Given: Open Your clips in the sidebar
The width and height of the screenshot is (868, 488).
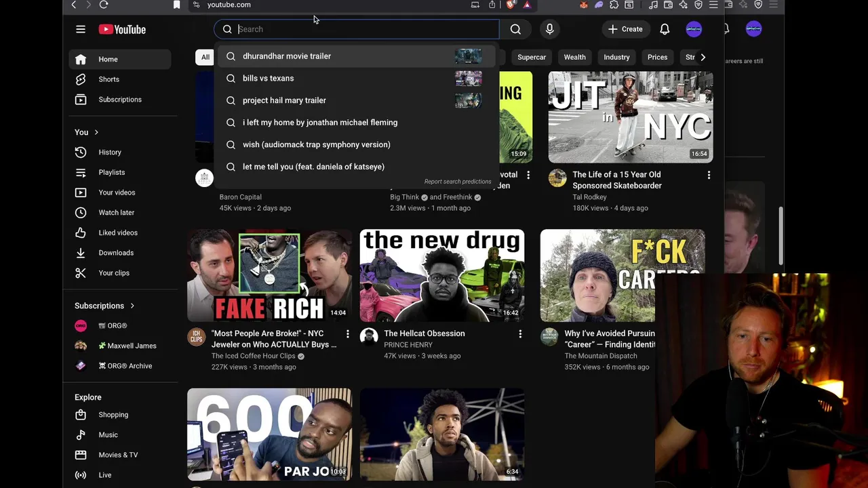Looking at the screenshot, I should click(x=120, y=272).
